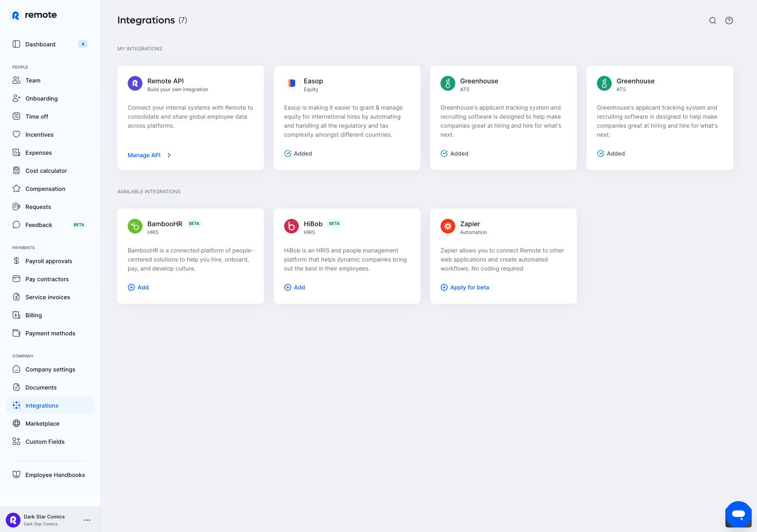Click the Feedback speech bubble icon
The height and width of the screenshot is (532, 757).
(16, 225)
